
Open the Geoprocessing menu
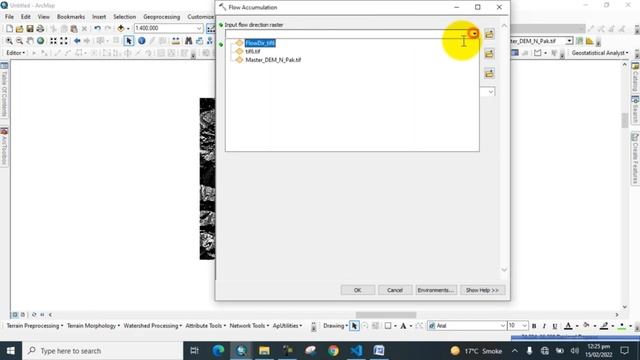[x=162, y=17]
